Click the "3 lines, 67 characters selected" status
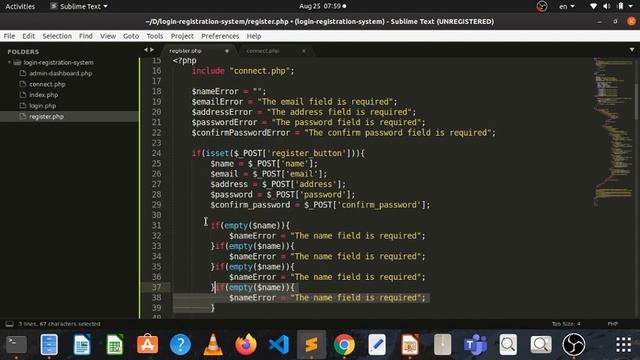This screenshot has width=640, height=360. click(x=60, y=324)
